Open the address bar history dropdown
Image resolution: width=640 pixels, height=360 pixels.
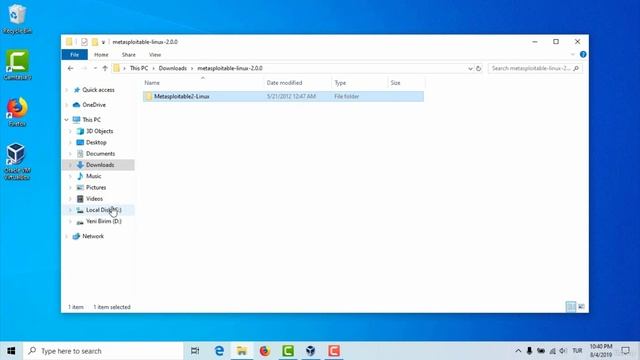point(470,69)
